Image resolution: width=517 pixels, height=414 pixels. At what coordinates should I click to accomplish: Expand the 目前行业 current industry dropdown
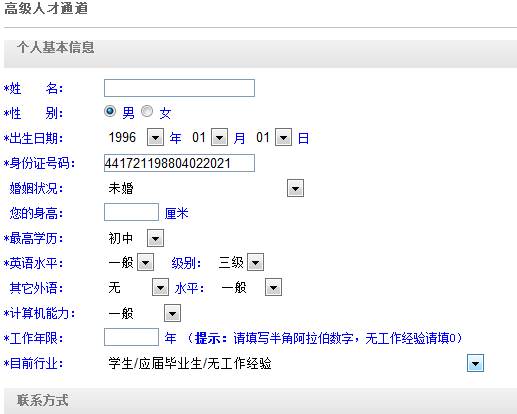pyautogui.click(x=475, y=363)
